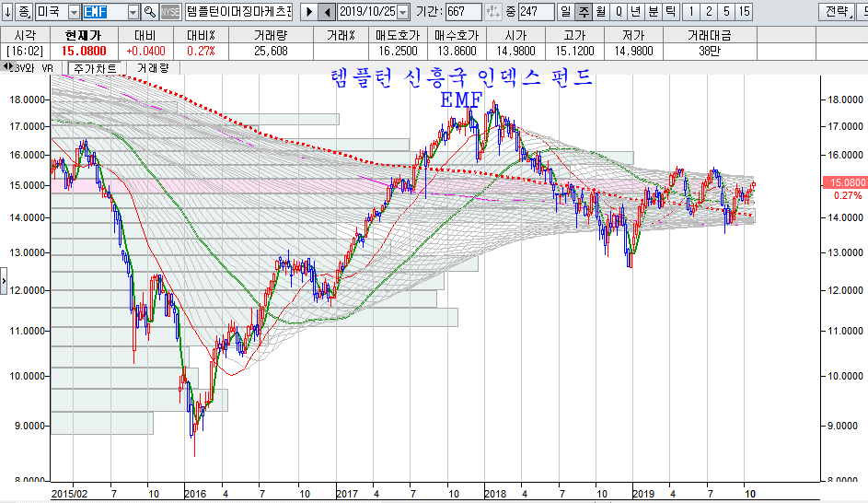
Task: Choose the 5 interval button
Action: (x=726, y=12)
